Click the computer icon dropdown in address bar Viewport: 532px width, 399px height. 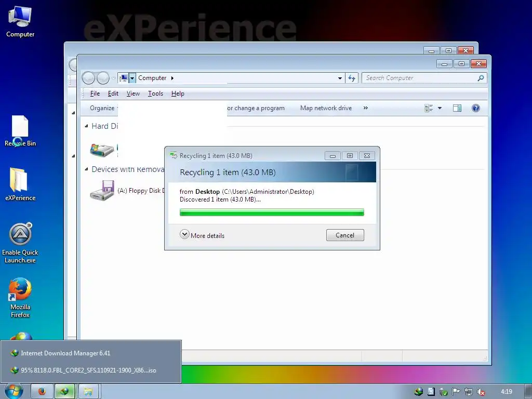click(132, 78)
